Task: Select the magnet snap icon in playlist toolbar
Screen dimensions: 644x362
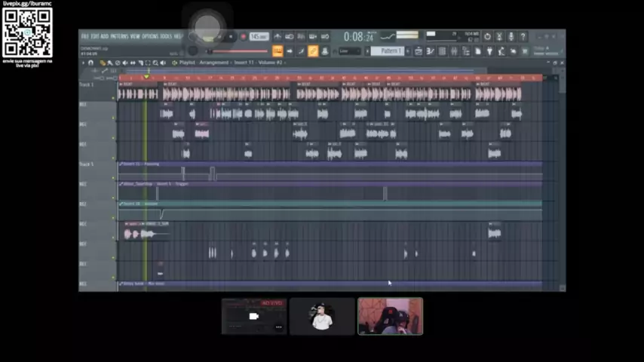Action: pyautogui.click(x=91, y=63)
